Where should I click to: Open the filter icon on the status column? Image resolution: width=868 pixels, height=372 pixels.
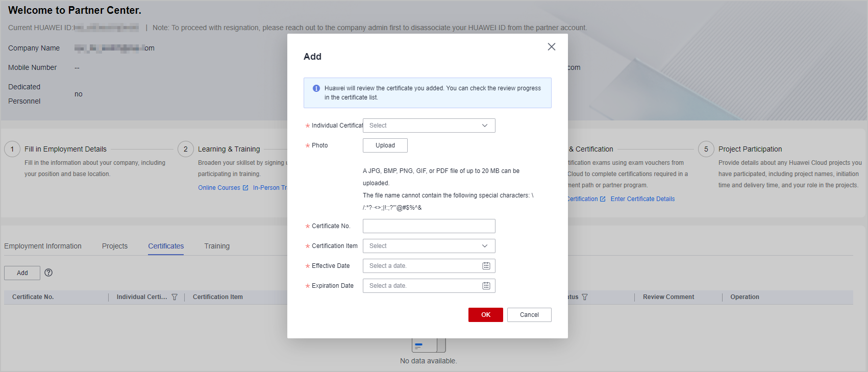click(585, 297)
